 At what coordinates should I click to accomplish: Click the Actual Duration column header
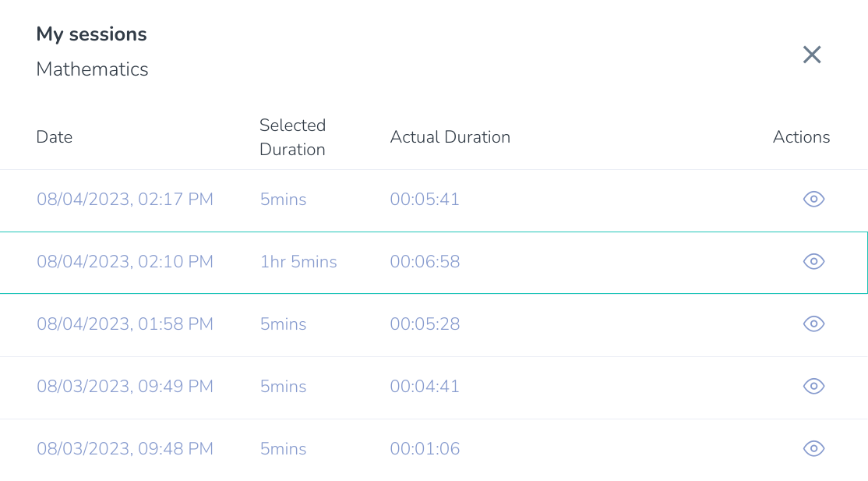[x=450, y=137]
